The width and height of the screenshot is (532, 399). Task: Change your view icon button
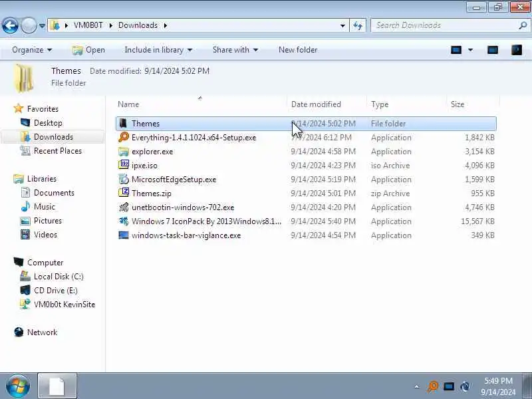click(x=456, y=51)
